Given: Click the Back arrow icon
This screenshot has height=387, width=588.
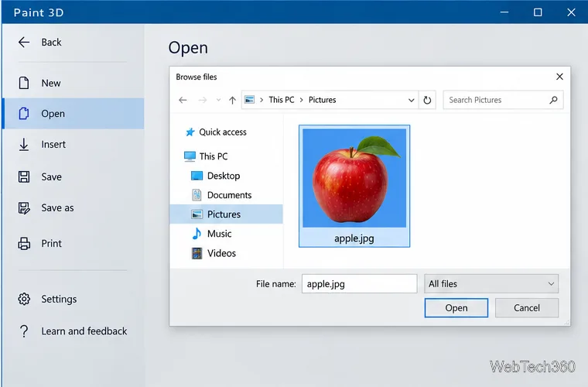Looking at the screenshot, I should (24, 42).
